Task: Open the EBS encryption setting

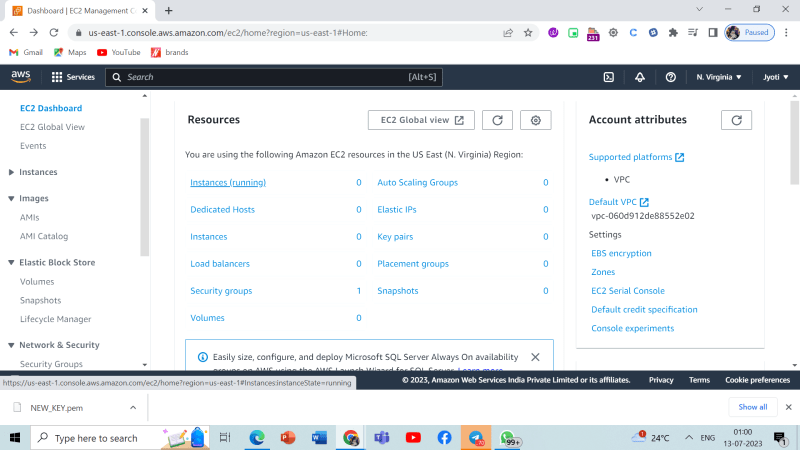Action: point(621,254)
